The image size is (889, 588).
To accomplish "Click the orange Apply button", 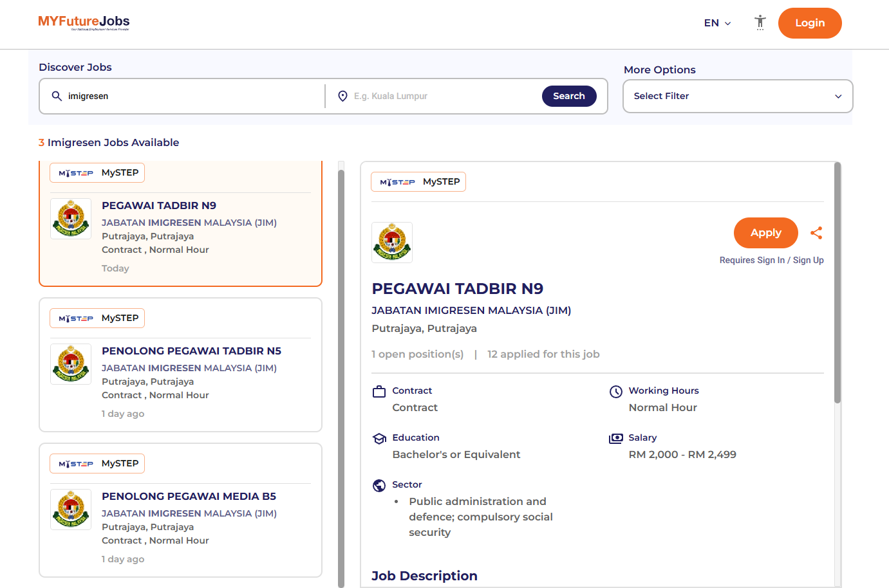I will [x=766, y=233].
